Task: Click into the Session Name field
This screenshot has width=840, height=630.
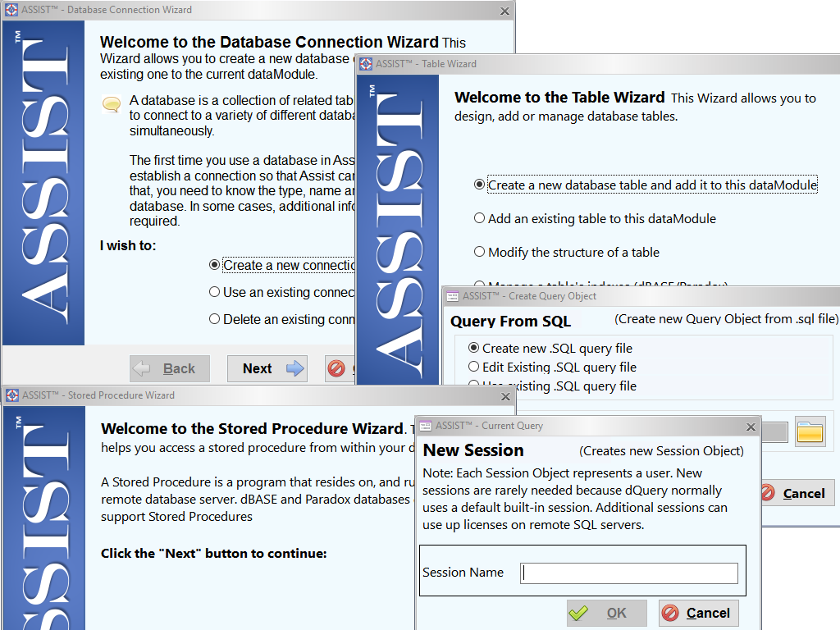Action: click(629, 573)
